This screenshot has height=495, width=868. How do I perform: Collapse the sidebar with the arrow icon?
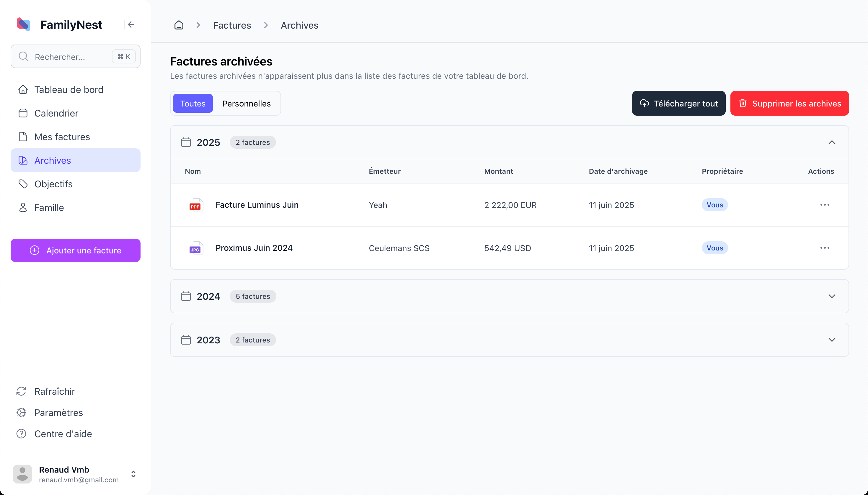click(x=130, y=24)
